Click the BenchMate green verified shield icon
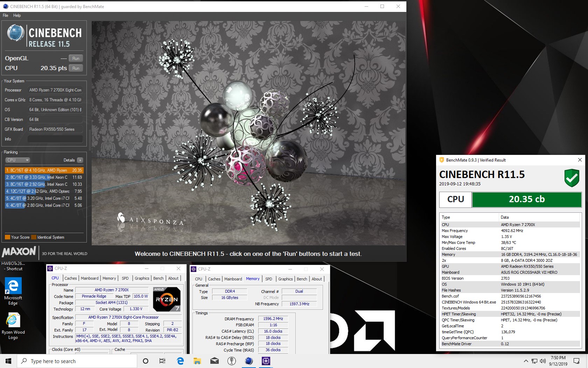Screen dimensions: 588x368 572,178
